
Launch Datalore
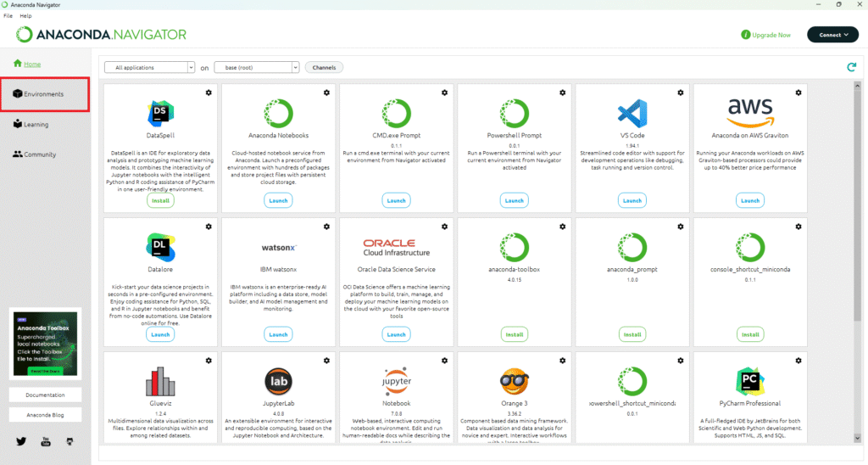(160, 335)
